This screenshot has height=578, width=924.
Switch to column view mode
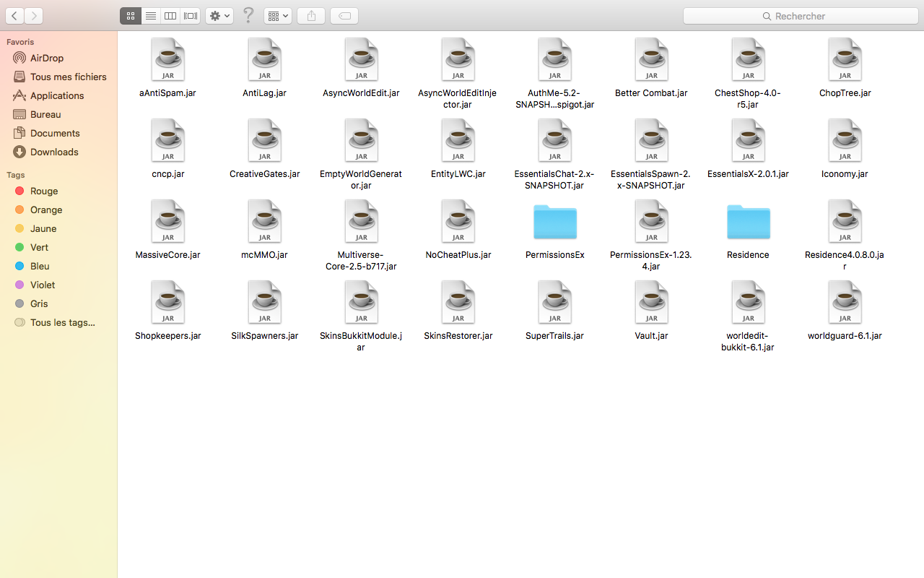pyautogui.click(x=170, y=16)
